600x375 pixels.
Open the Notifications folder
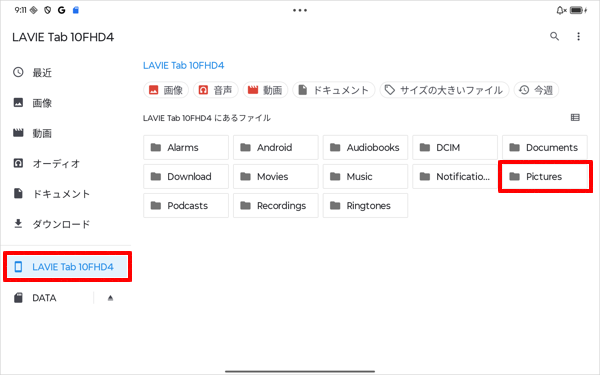(455, 176)
